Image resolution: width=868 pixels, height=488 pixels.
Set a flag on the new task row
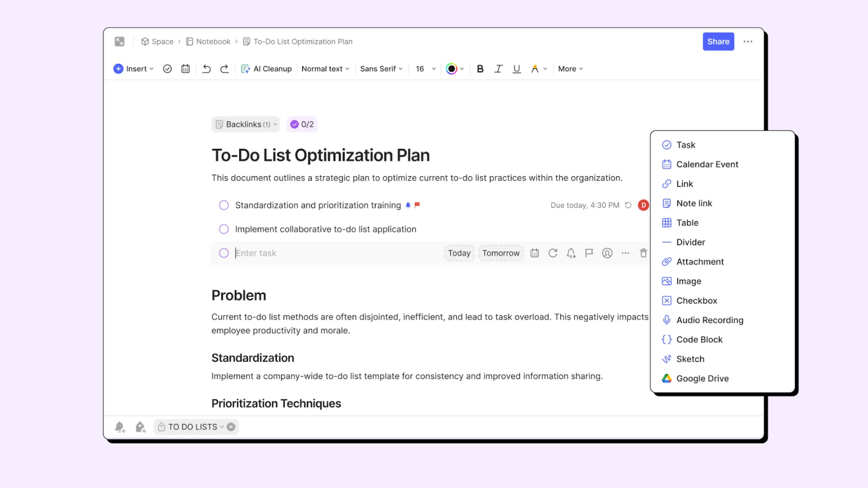click(x=589, y=253)
